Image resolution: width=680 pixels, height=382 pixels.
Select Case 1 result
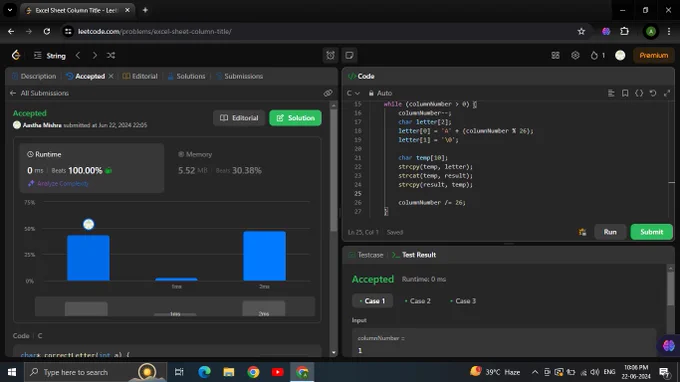373,301
